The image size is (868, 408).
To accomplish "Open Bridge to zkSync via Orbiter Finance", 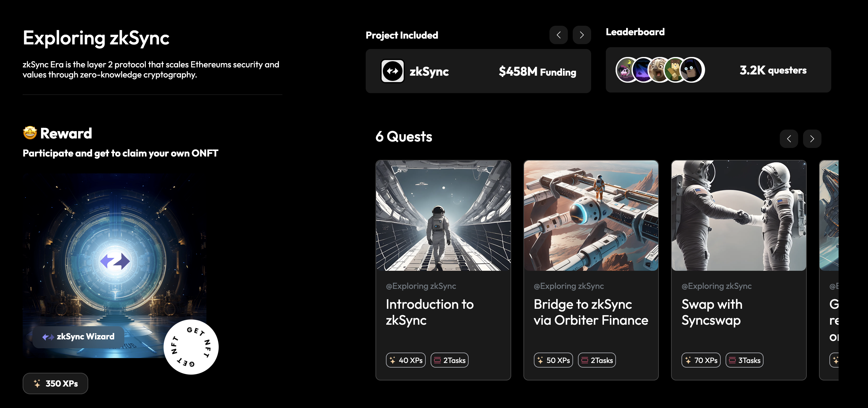I will tap(590, 312).
